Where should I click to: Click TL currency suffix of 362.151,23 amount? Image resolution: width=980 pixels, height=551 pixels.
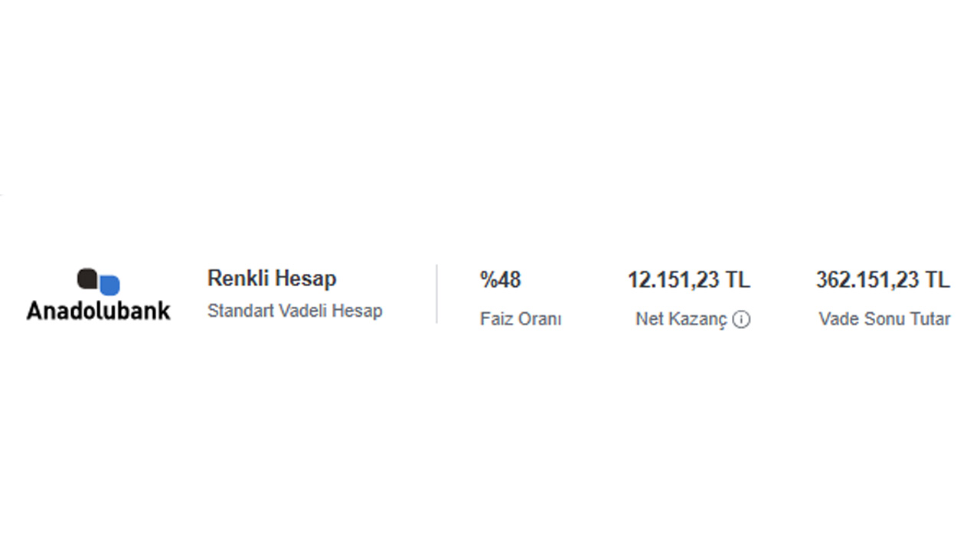pos(937,280)
